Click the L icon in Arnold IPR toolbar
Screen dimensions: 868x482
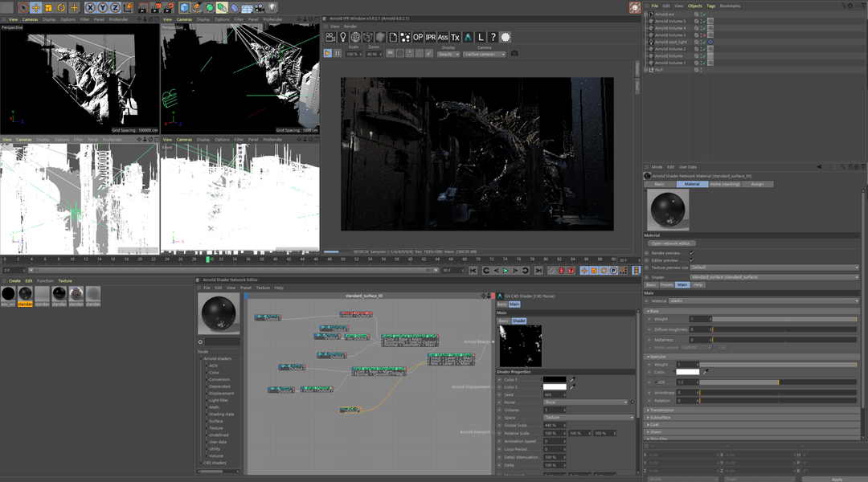481,37
